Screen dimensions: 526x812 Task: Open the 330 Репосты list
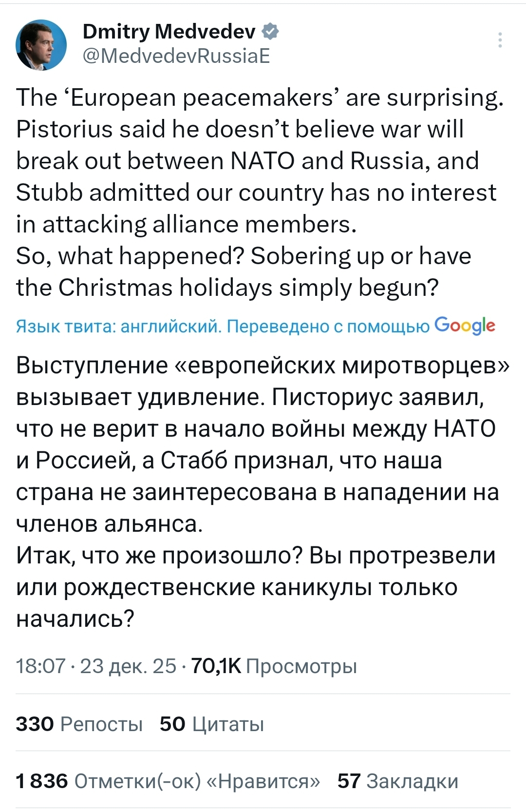[x=79, y=724]
